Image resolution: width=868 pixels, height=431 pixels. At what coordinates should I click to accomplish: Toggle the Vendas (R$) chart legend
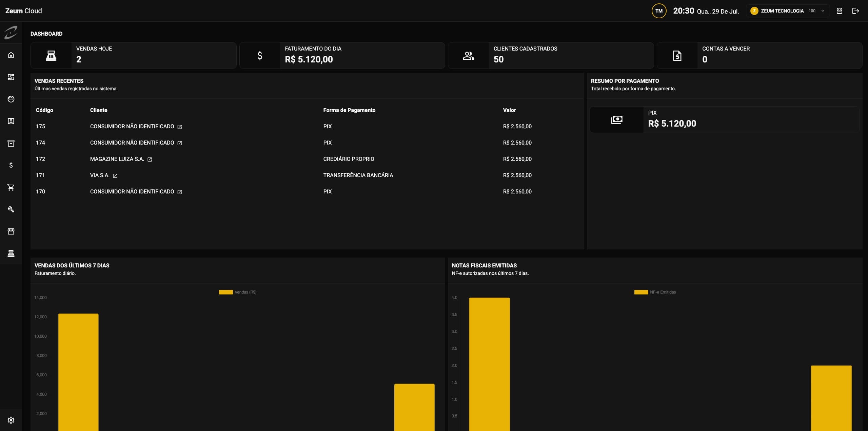[x=238, y=292]
